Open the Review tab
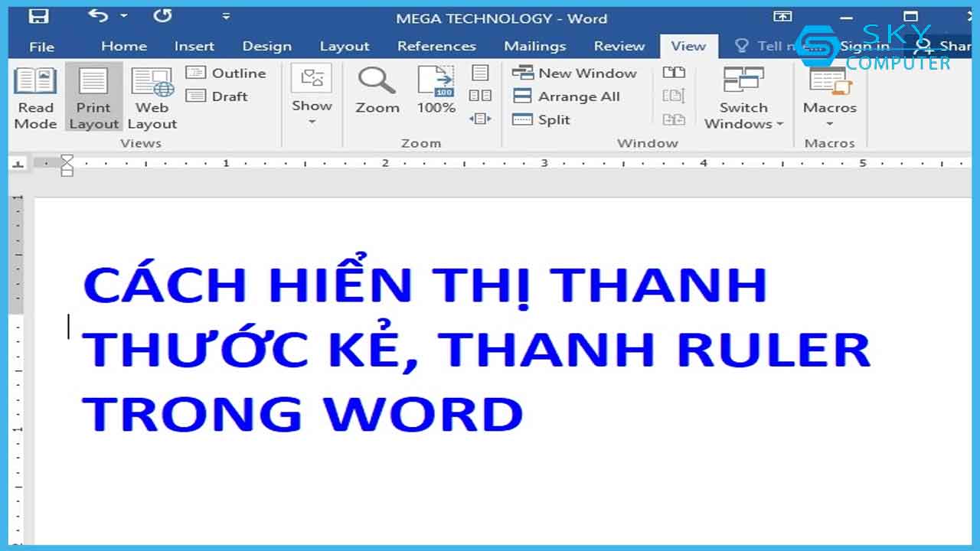The width and height of the screenshot is (980, 551). 619,46
